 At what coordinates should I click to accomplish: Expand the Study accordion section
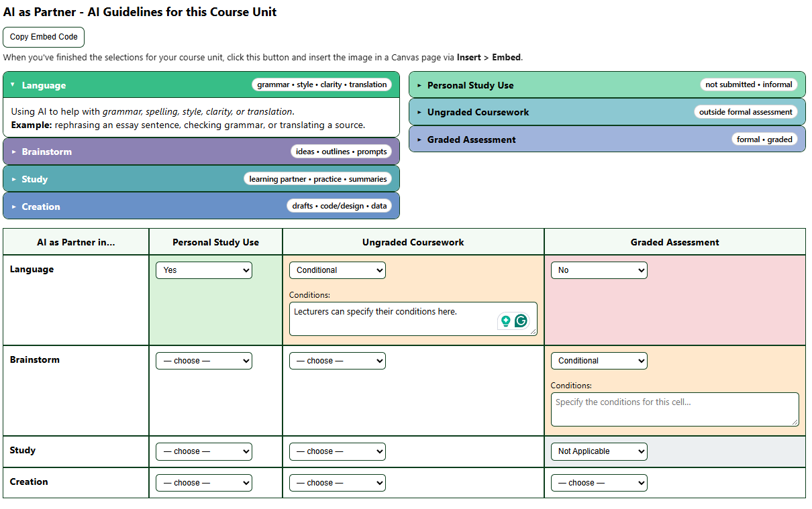(201, 179)
